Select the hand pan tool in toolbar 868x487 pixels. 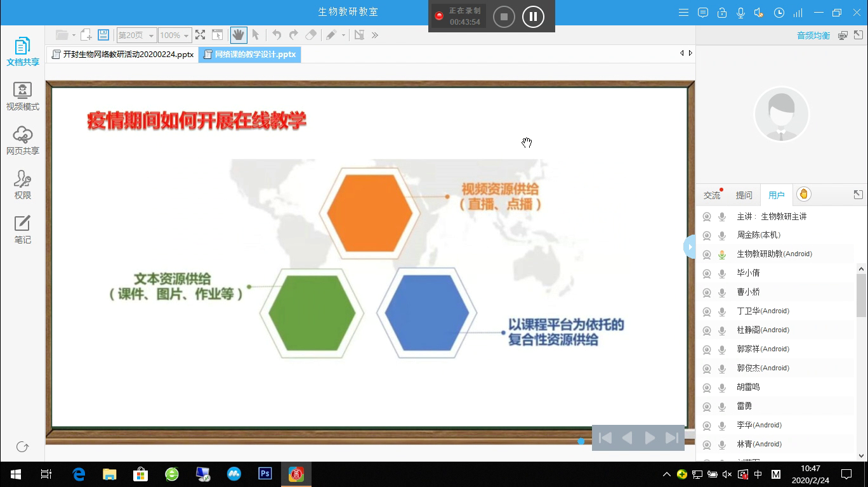pyautogui.click(x=239, y=35)
